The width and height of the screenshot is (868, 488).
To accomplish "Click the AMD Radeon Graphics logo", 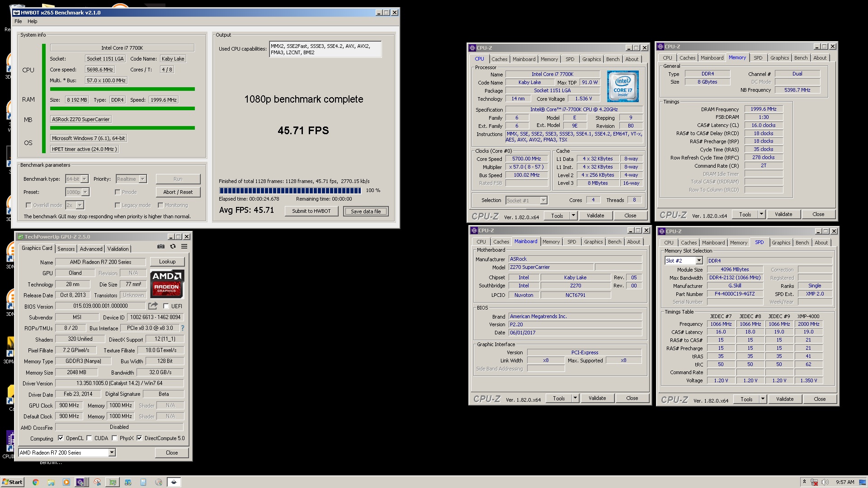I will click(167, 284).
